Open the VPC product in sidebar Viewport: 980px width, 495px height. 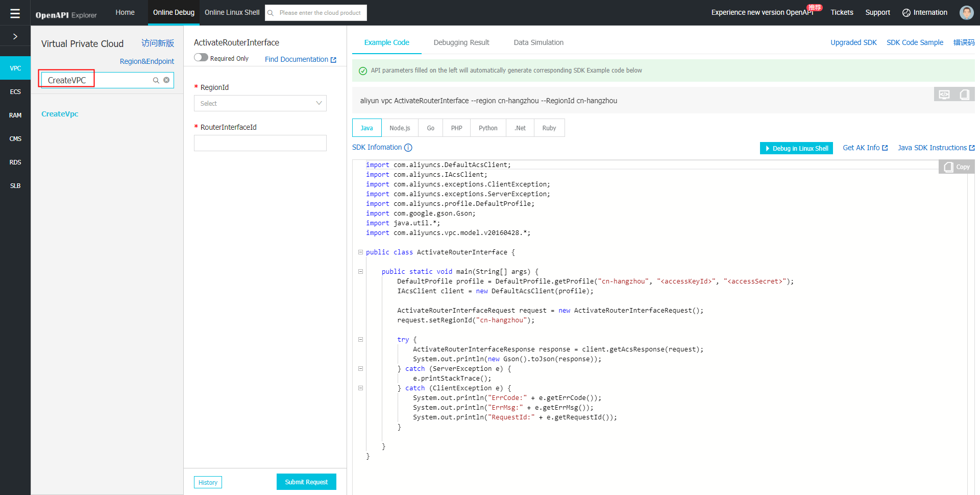click(x=15, y=68)
